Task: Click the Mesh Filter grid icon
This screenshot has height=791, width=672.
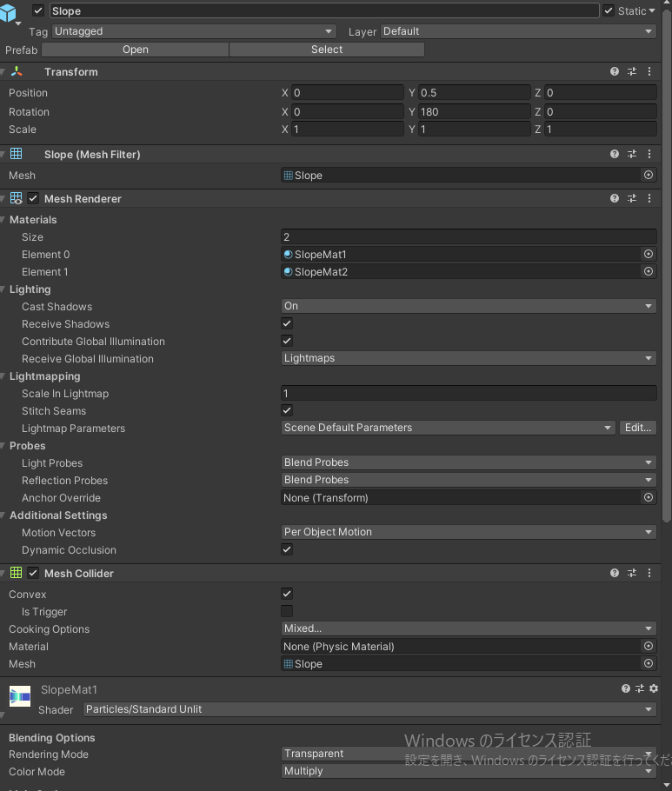Action: point(17,154)
